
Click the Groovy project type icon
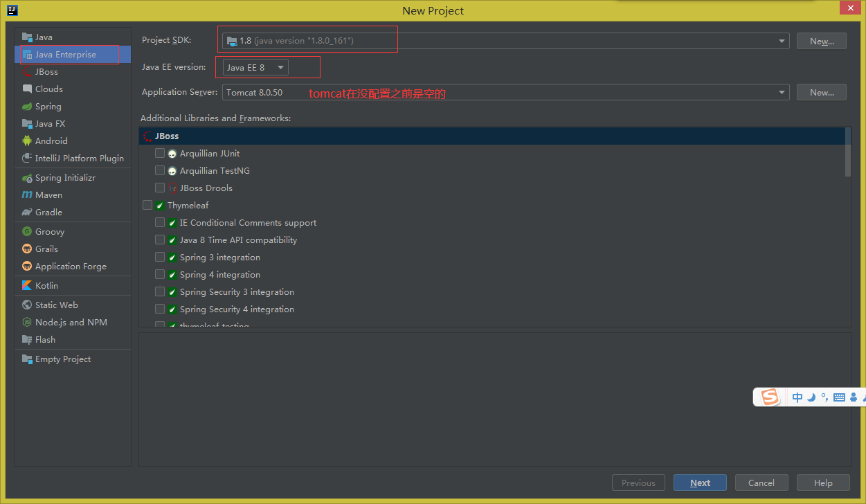tap(27, 231)
